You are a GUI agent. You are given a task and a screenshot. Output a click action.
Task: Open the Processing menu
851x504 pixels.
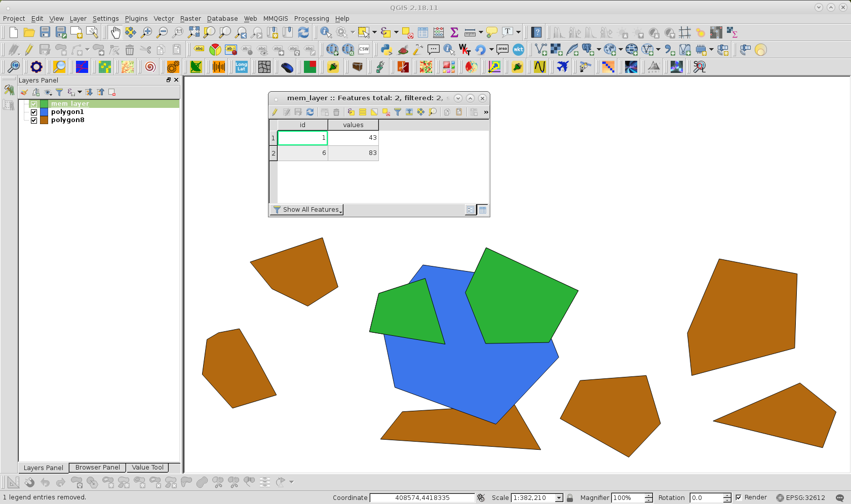312,19
